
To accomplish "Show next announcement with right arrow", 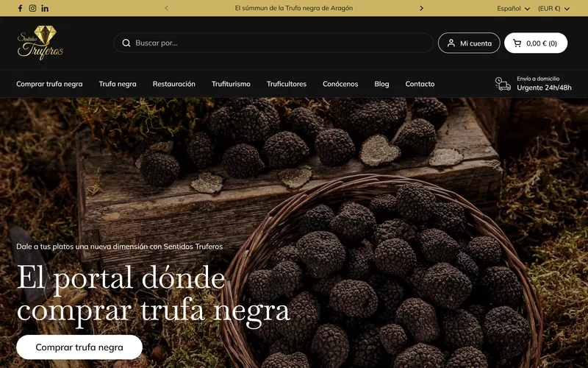I will click(421, 8).
